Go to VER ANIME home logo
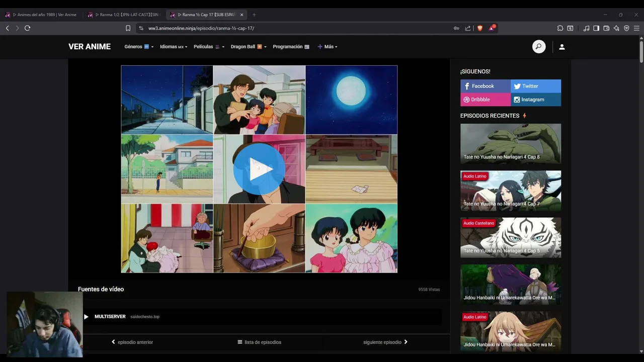This screenshot has height=362, width=644. 90,47
